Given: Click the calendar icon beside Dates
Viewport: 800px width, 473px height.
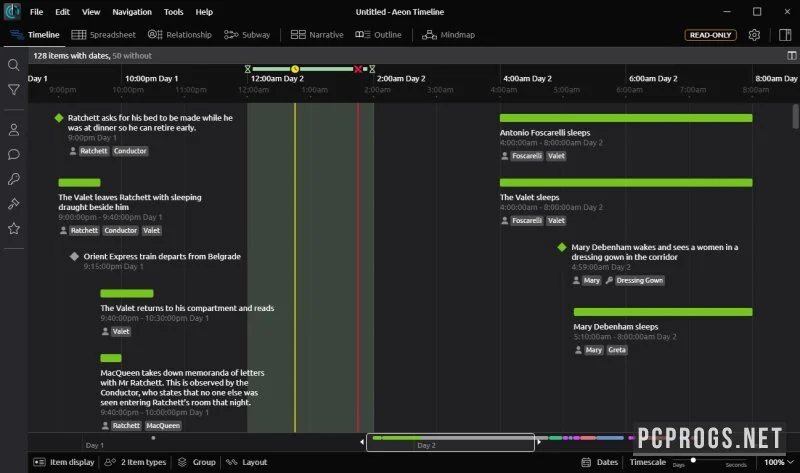Looking at the screenshot, I should 586,462.
